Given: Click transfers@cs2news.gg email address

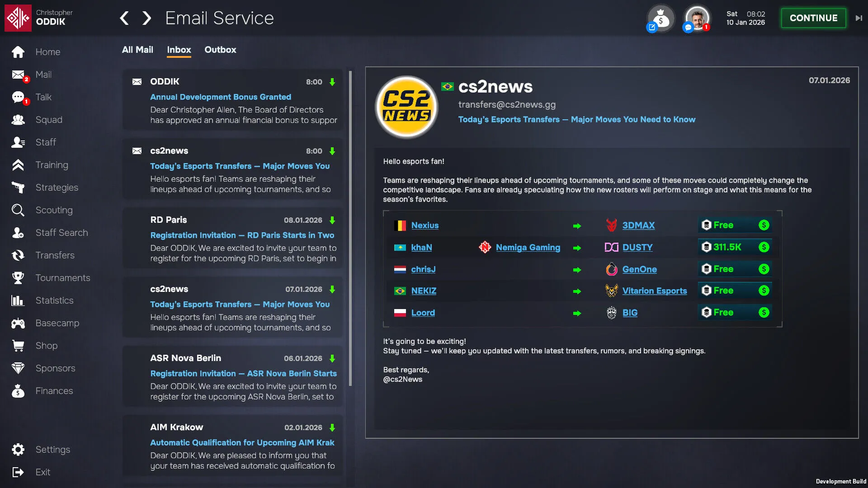Looking at the screenshot, I should [507, 104].
